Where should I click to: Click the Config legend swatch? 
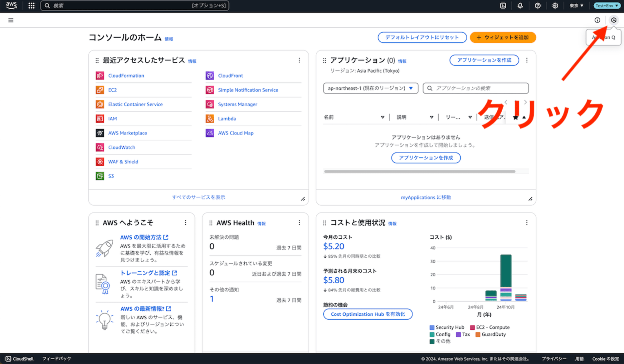432,335
